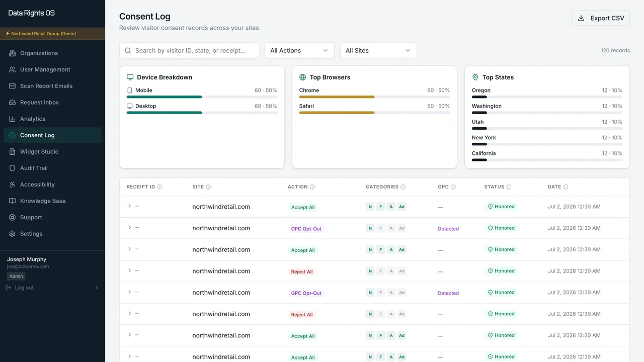Expand the second GPC Opt-Out record row

coord(129,292)
